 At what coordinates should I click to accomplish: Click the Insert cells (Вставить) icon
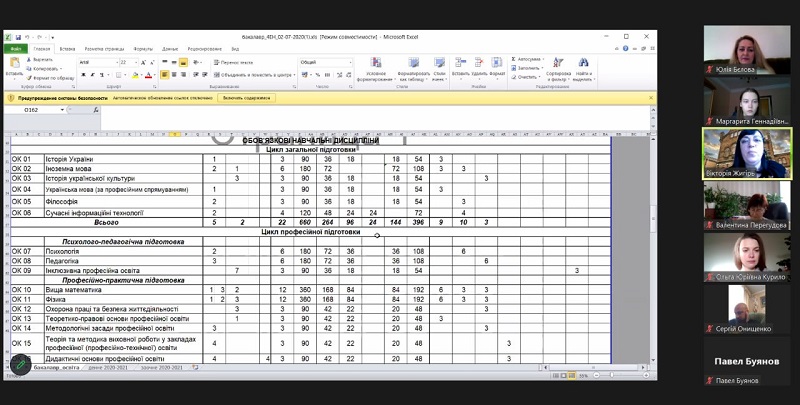pos(460,63)
